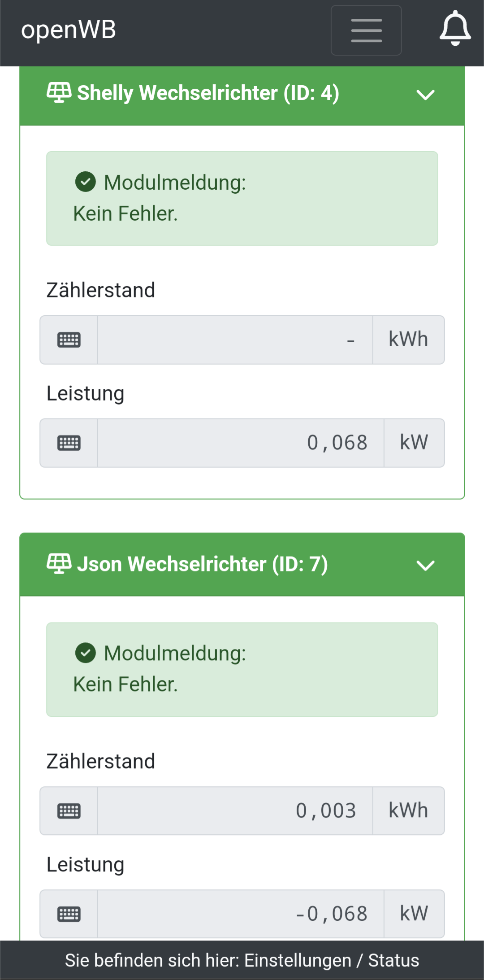Select Json Zählerstand value field 0,003
This screenshot has height=980, width=484.
pos(235,811)
